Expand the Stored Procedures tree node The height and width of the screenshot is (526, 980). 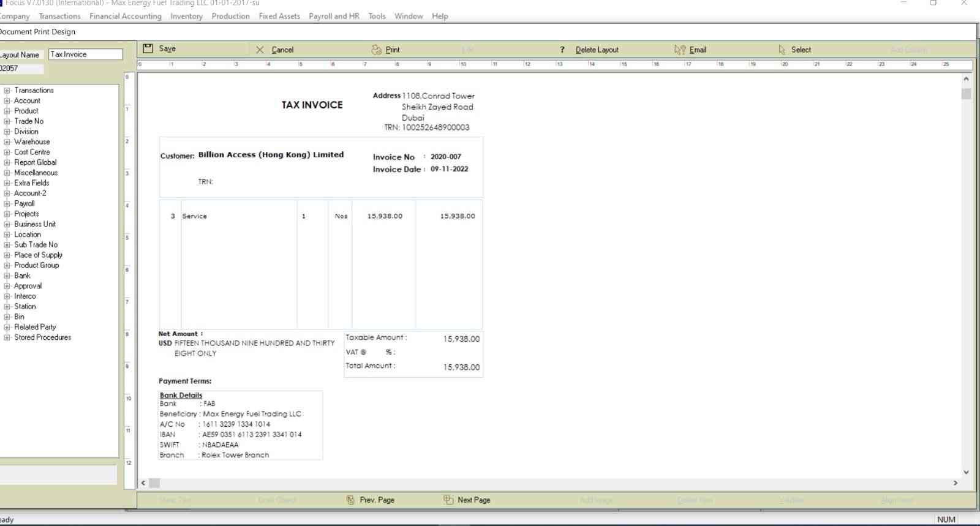click(x=7, y=337)
